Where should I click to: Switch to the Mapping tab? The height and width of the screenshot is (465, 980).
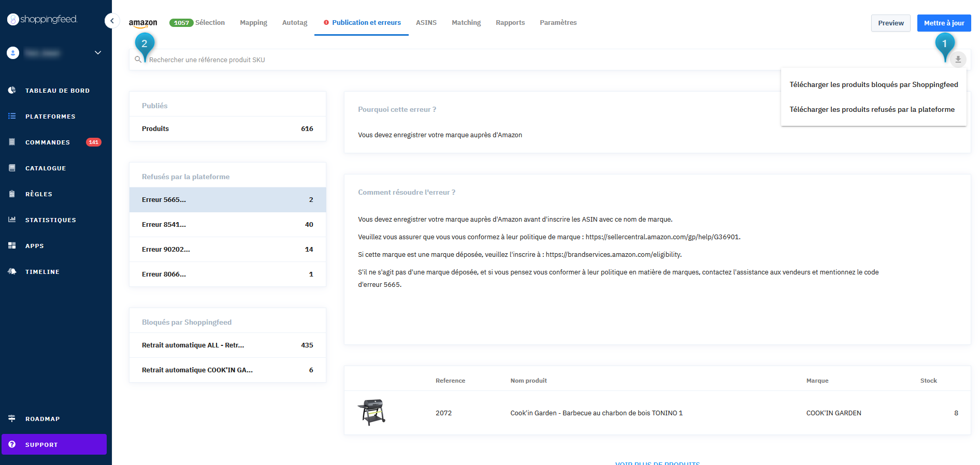pyautogui.click(x=253, y=23)
